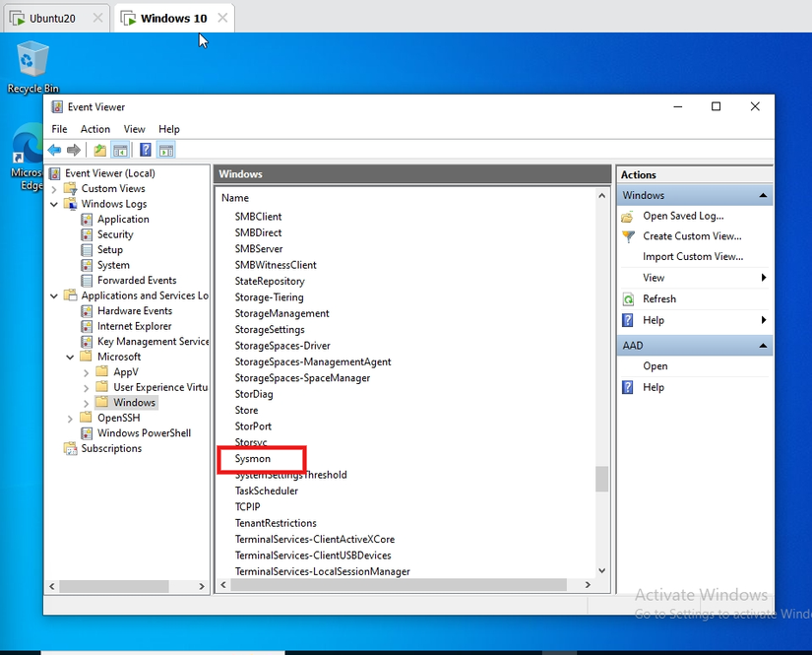Open the Microsoft Edge desktop icon
The image size is (812, 655).
tap(27, 157)
